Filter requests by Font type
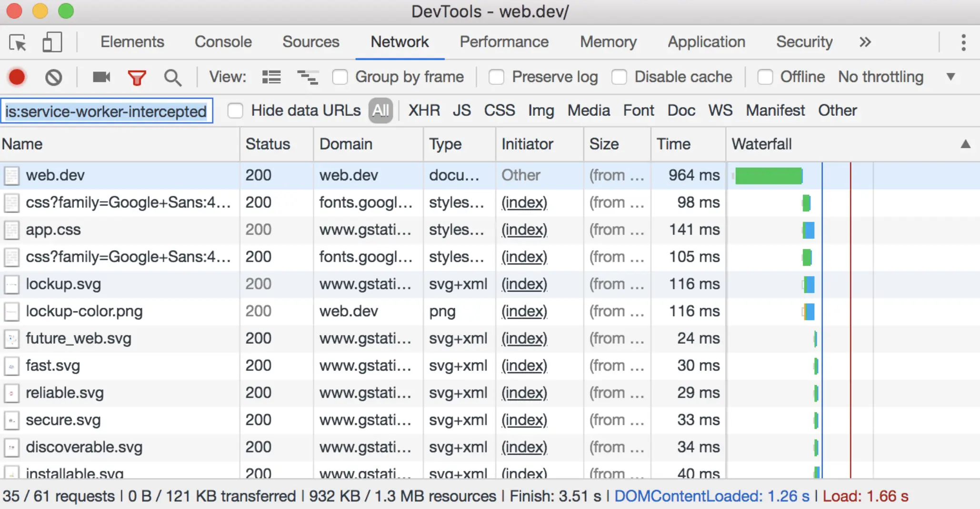 [639, 111]
